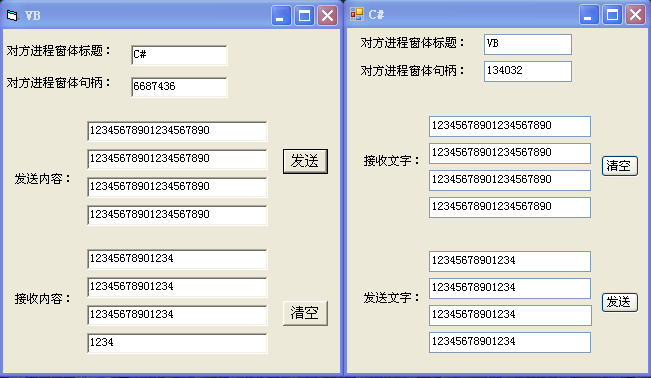This screenshot has width=651, height=378.
Task: Focus handle field containing 6687436
Action: [x=179, y=87]
